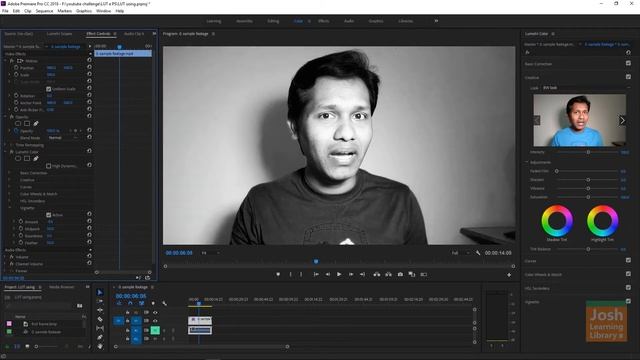Image resolution: width=640 pixels, height=360 pixels.
Task: Show previous Look preview arrow
Action: [537, 120]
